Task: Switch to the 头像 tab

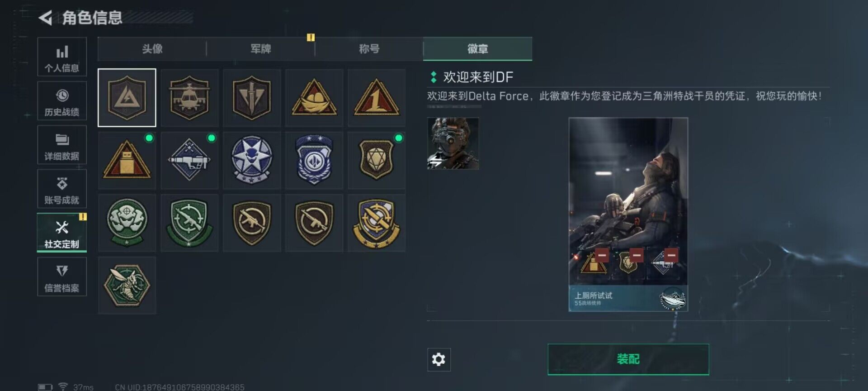Action: click(x=152, y=49)
